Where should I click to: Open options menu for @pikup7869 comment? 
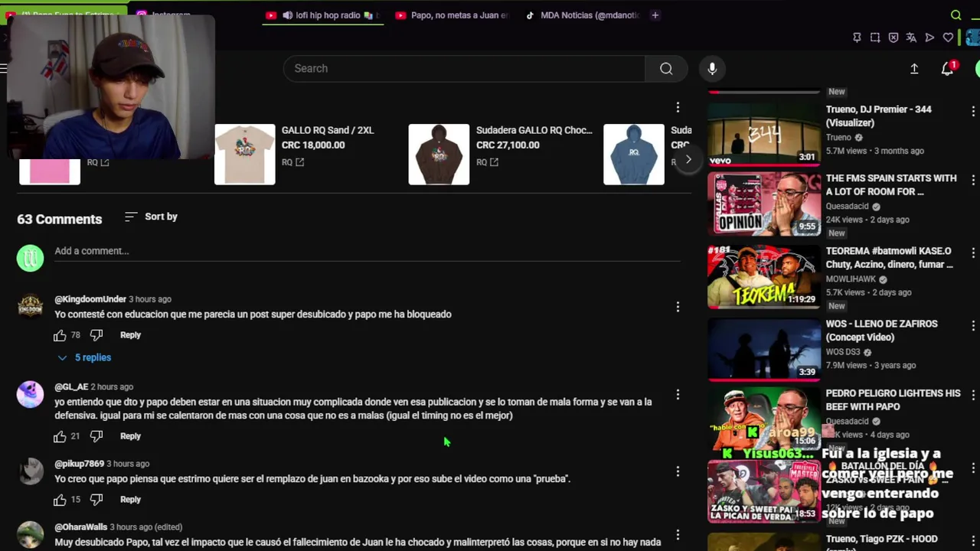pos(678,471)
